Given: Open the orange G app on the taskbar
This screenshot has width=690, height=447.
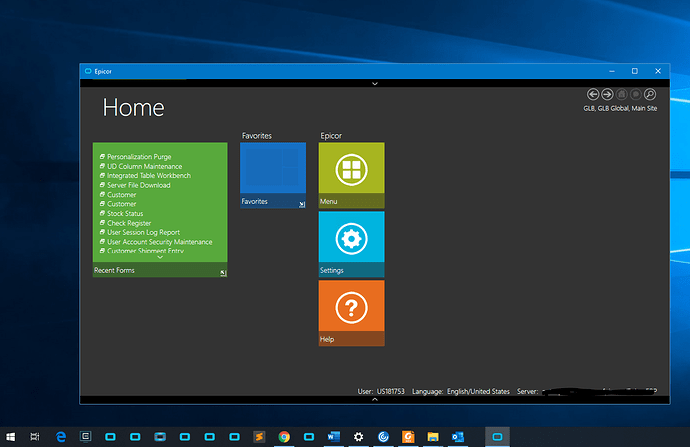Looking at the screenshot, I should point(408,436).
